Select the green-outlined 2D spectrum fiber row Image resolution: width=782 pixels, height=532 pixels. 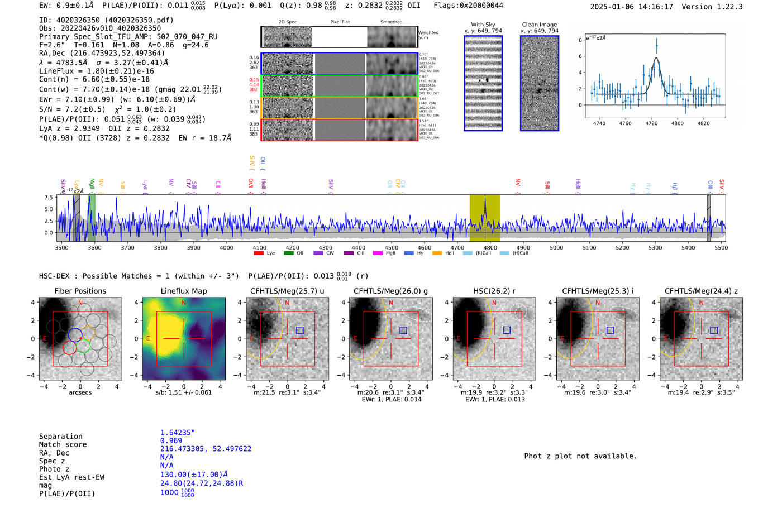point(339,85)
